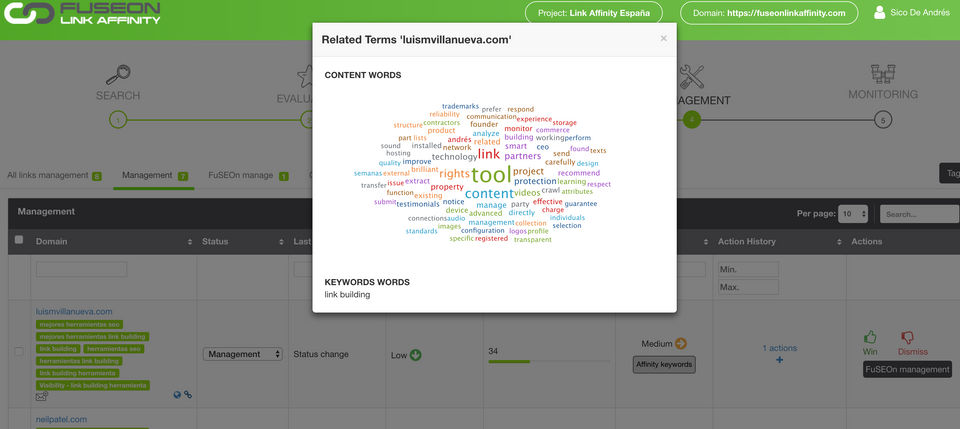Sort by the Action History column arrows
The image size is (960, 429).
pyautogui.click(x=840, y=242)
